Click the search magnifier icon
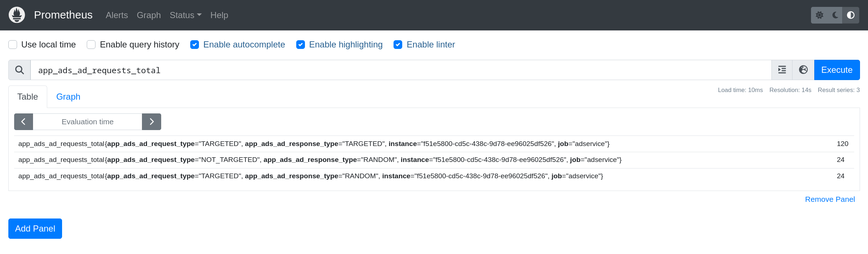 pos(20,70)
